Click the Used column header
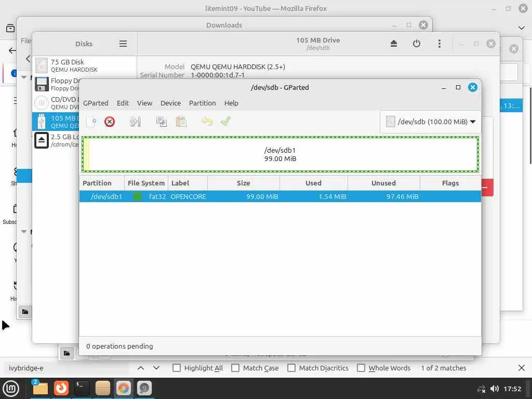The image size is (532, 399). tap(313, 183)
